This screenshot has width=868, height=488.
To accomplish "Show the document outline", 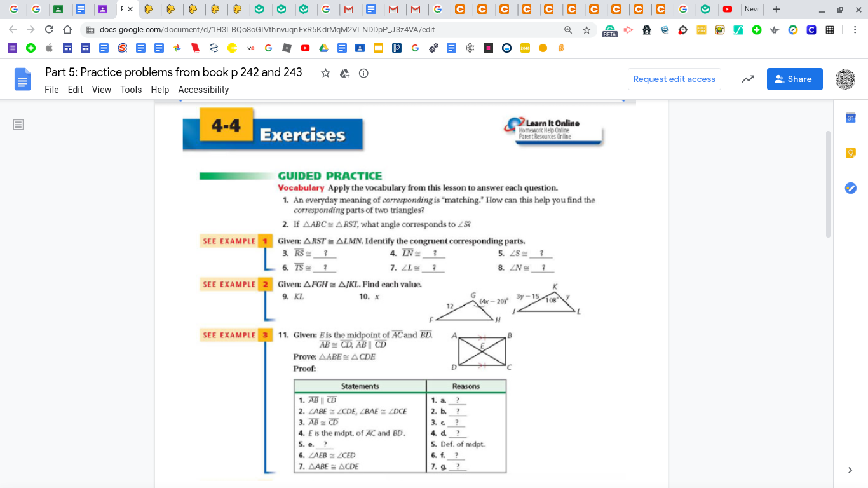I will (18, 125).
